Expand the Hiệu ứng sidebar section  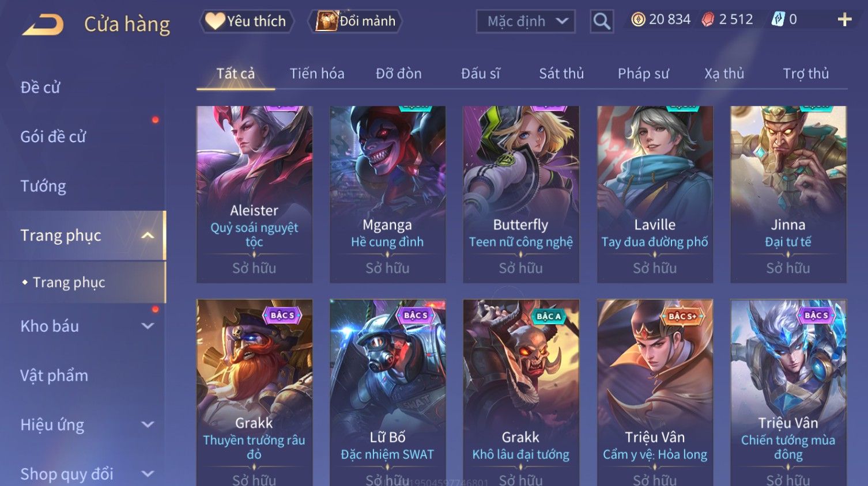click(148, 425)
